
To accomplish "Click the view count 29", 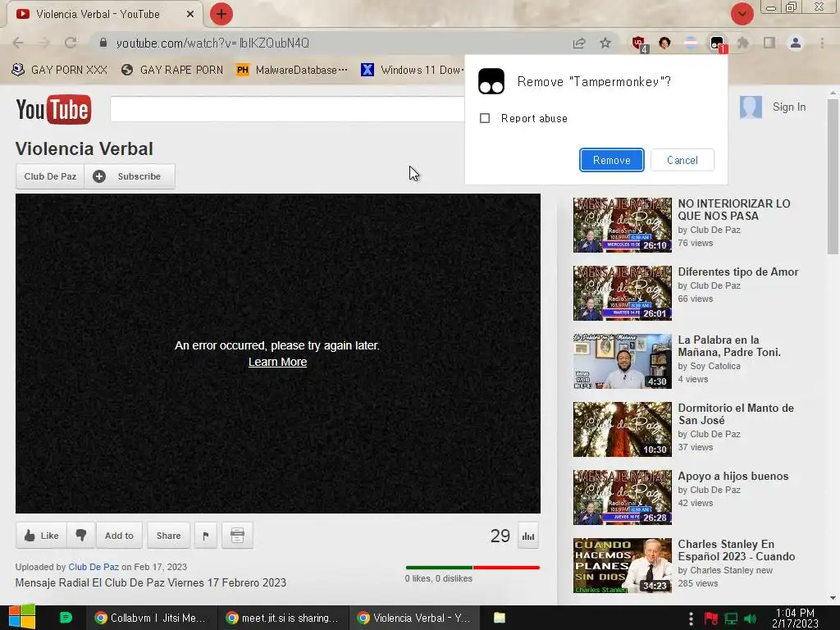I will click(x=500, y=536).
